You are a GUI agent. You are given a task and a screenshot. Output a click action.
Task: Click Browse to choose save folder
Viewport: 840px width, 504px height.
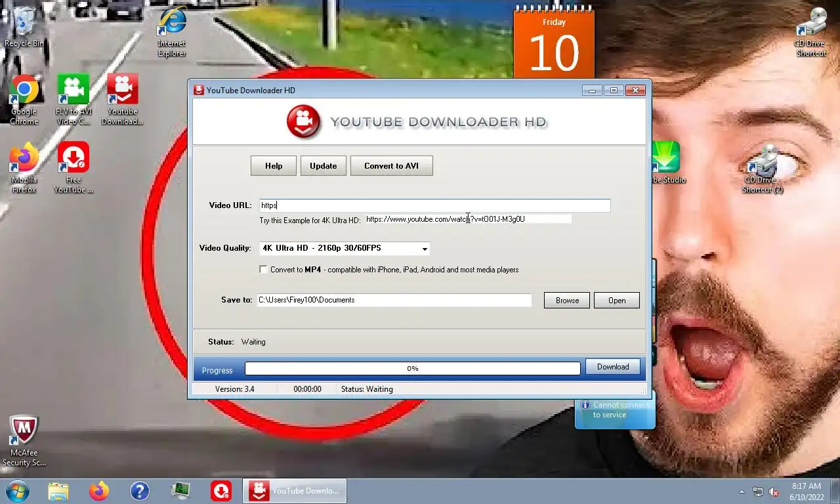[567, 301]
